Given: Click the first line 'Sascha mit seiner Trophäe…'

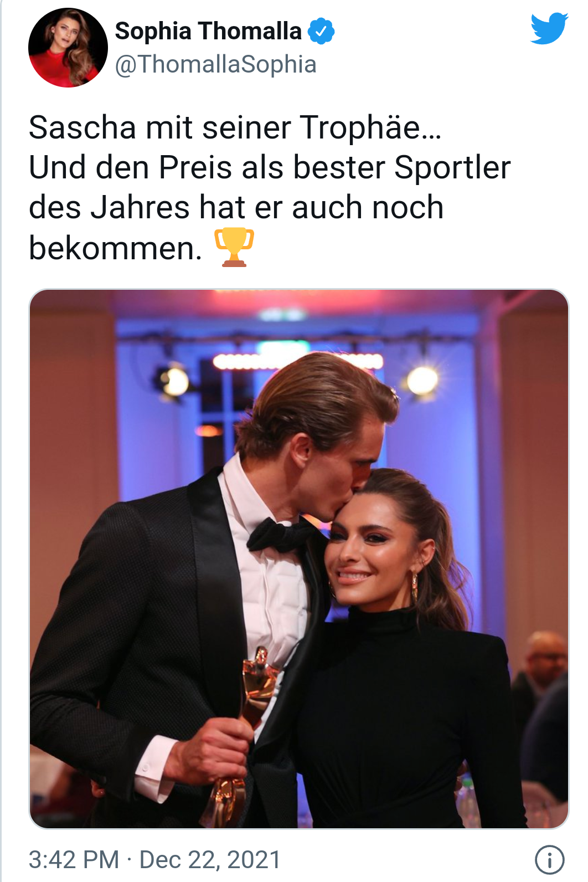Looking at the screenshot, I should [235, 127].
